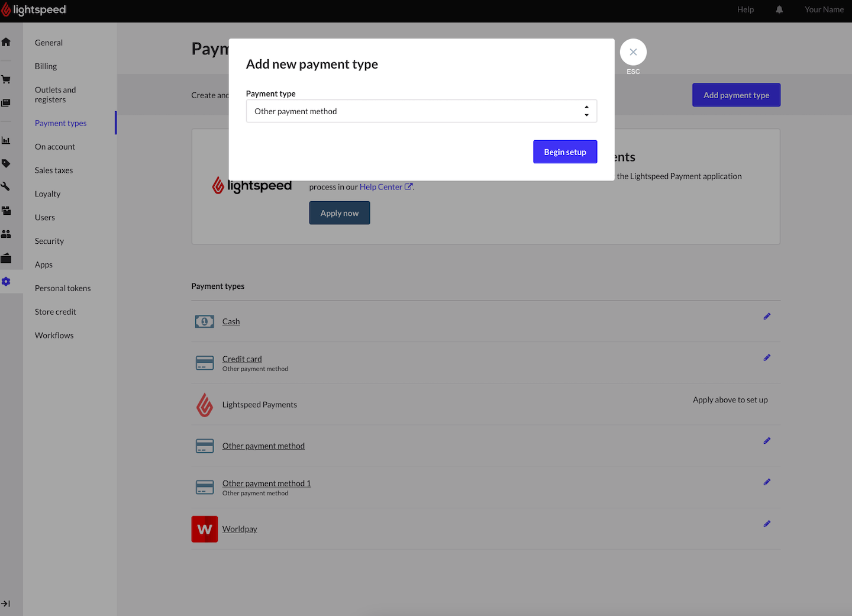Open the Payment type dropdown
852x616 pixels.
421,111
